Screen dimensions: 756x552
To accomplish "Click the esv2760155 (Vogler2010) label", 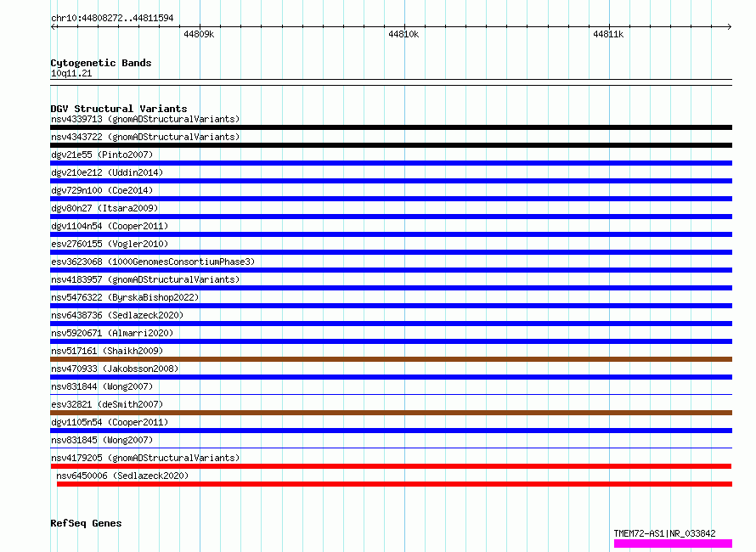I will 110,244.
